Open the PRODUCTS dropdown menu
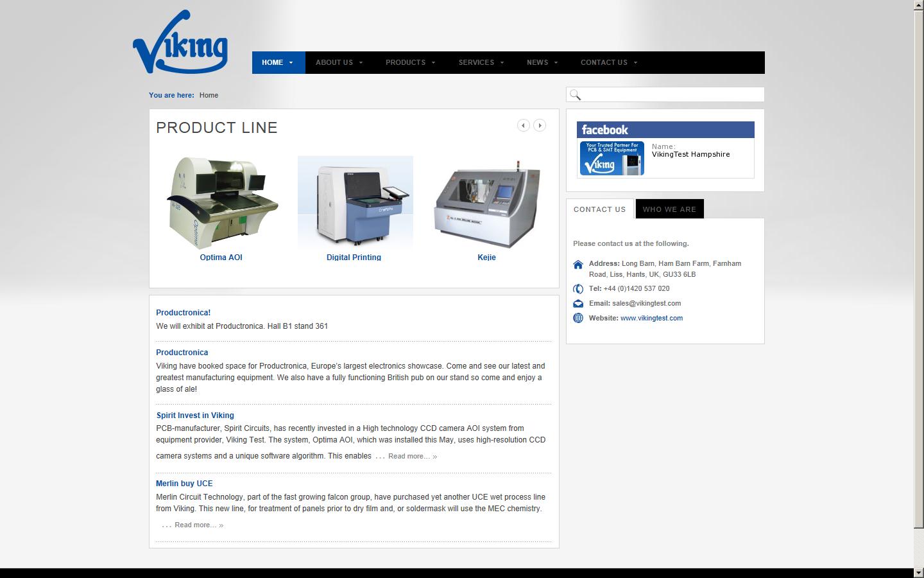This screenshot has width=924, height=578. (x=410, y=62)
